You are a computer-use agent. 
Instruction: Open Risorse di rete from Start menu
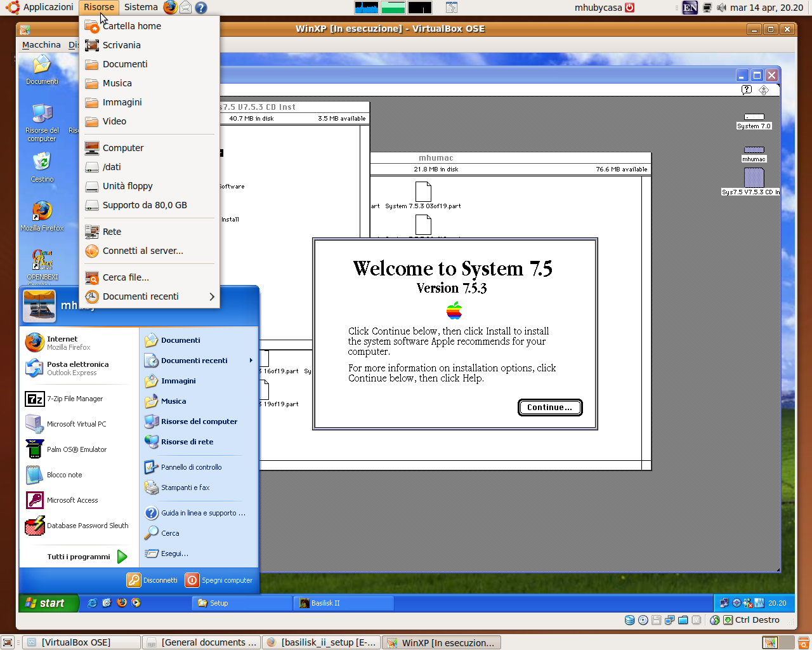(199, 442)
